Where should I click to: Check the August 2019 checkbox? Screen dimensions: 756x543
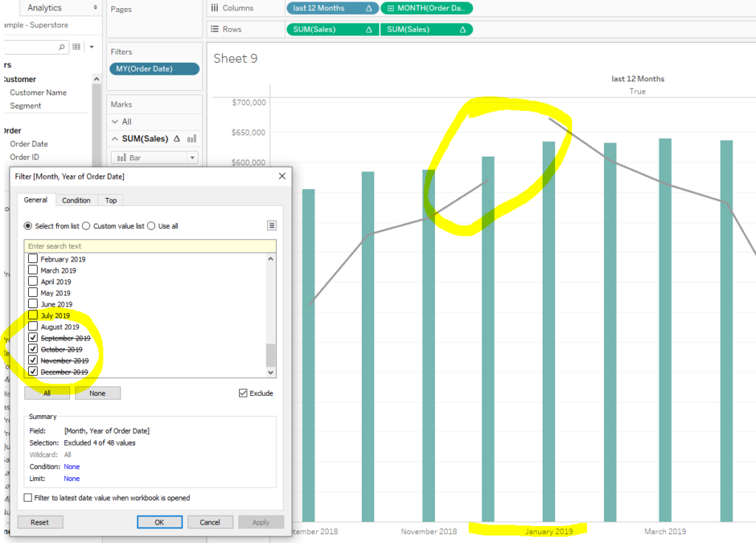(32, 327)
